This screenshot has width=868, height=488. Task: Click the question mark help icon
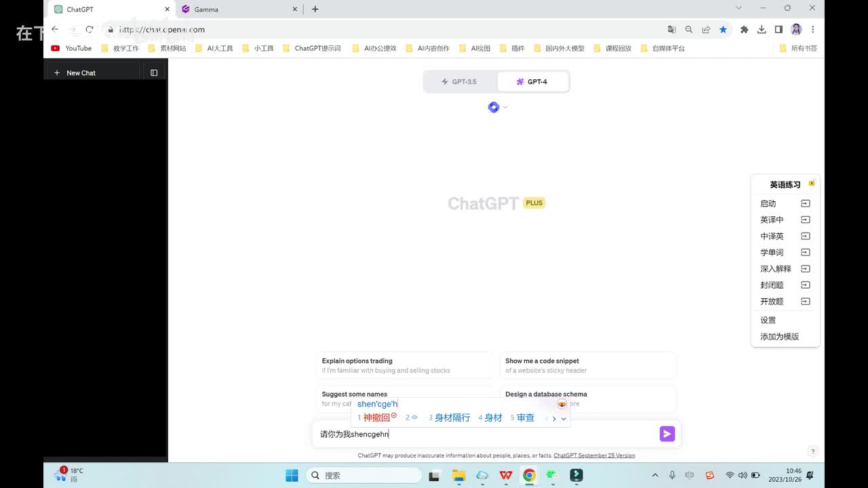click(812, 451)
